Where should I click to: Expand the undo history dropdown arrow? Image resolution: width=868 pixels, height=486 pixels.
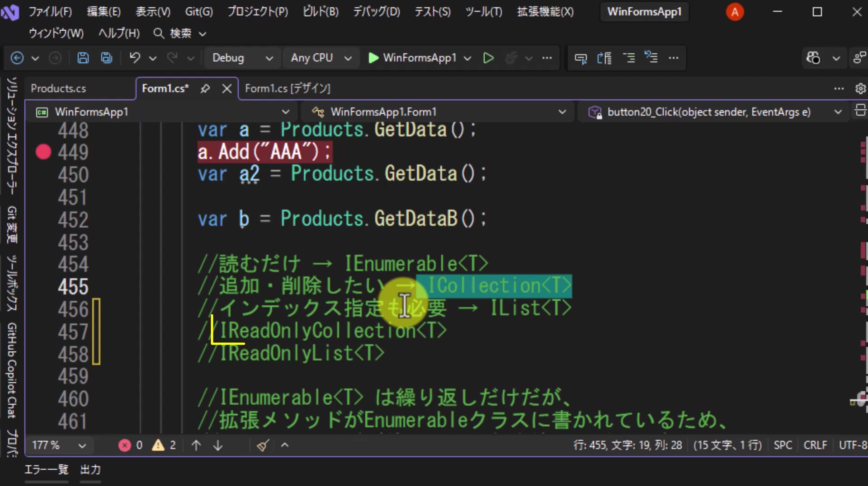[x=153, y=58]
